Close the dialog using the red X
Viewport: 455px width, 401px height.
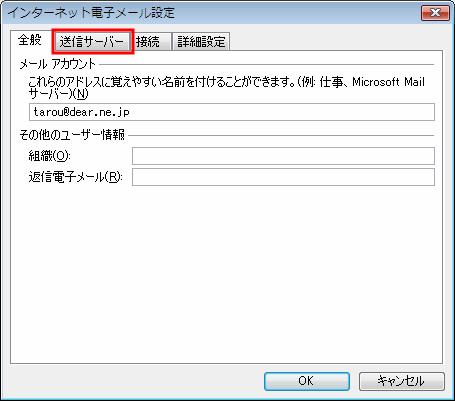[x=435, y=13]
